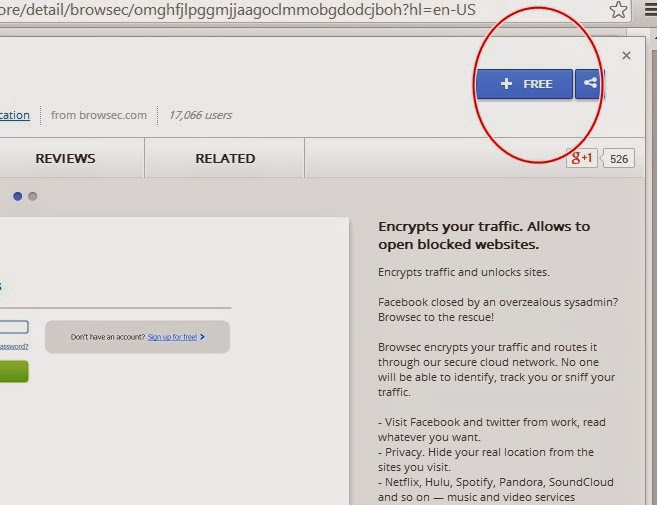Screen dimensions: 657x505
Task: Bookmark the page with the star icon
Action: coord(618,10)
